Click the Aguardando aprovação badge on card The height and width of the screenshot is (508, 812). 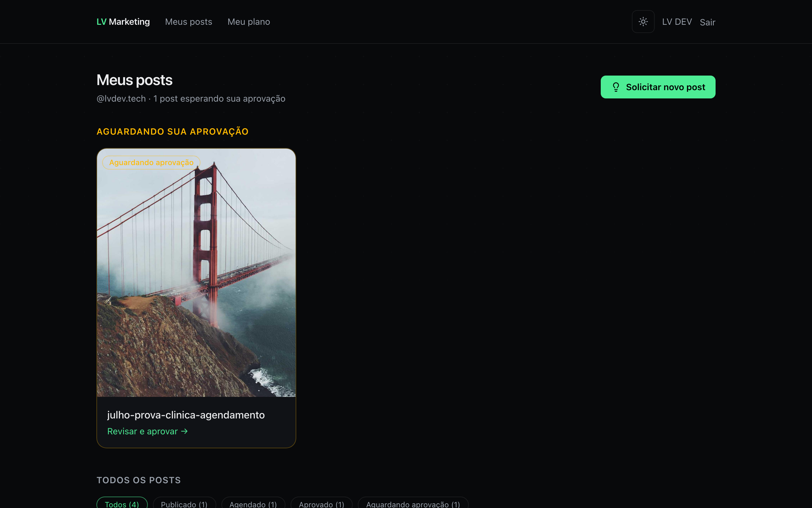pyautogui.click(x=151, y=163)
